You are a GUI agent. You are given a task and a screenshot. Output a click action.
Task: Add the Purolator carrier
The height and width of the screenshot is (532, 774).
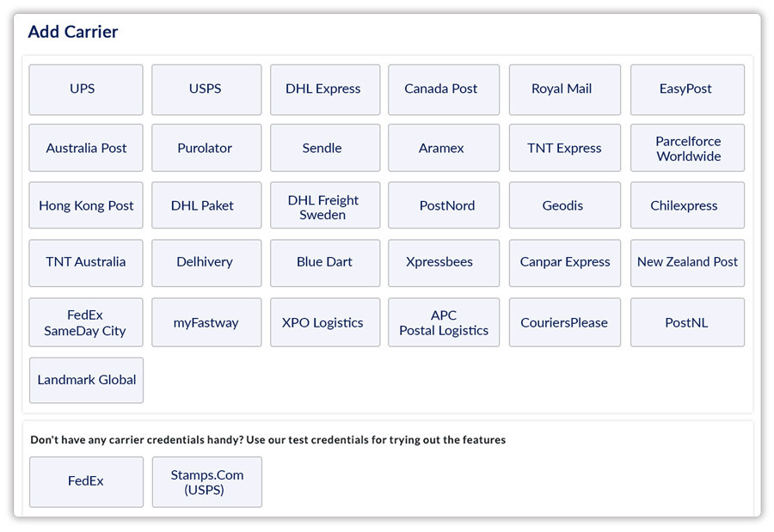[206, 148]
